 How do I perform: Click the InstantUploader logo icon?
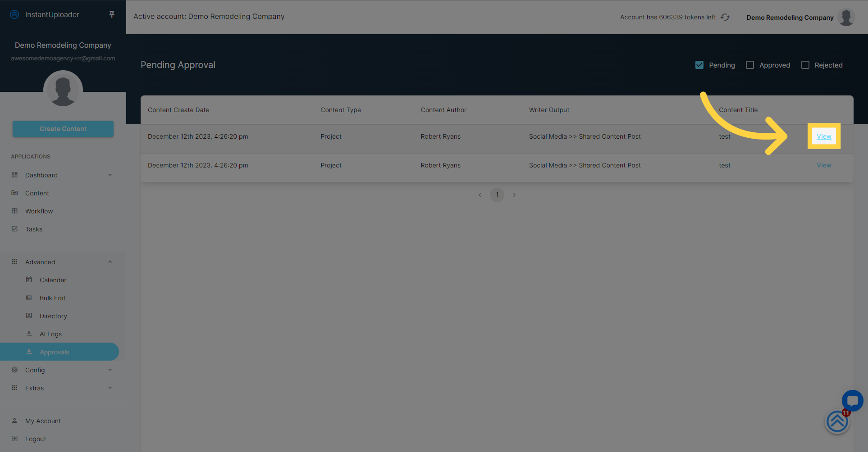14,14
